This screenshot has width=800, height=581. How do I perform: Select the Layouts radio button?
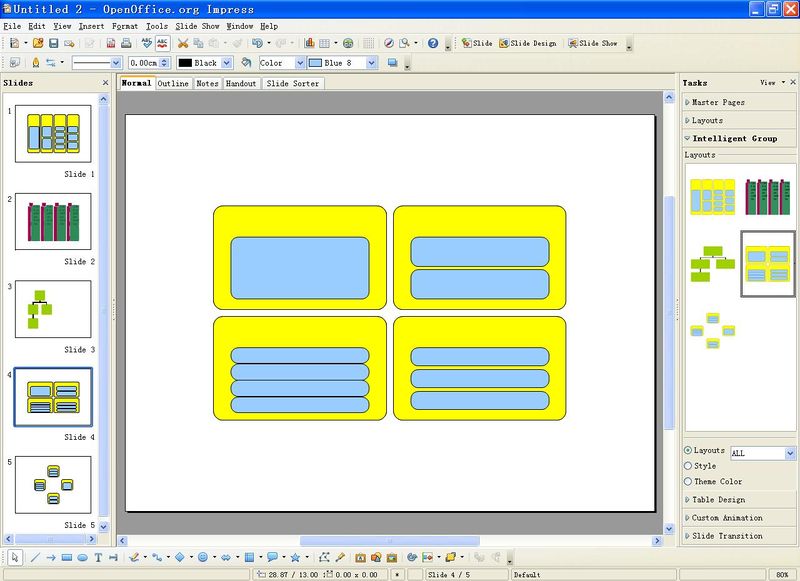[x=688, y=450]
